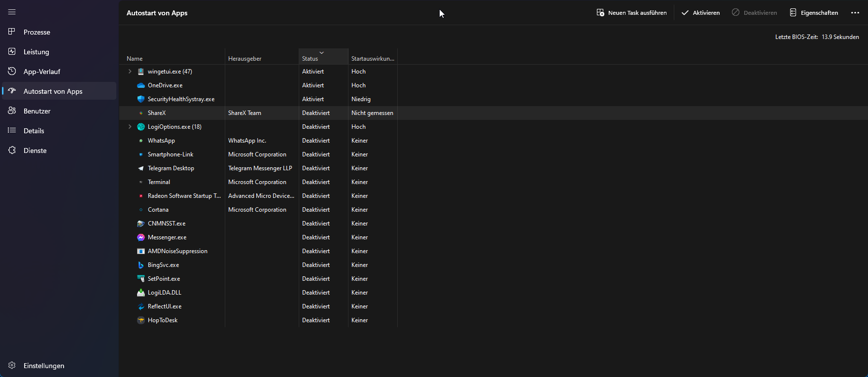The width and height of the screenshot is (868, 377).
Task: Click the CNMNSST.exe icon
Action: (x=141, y=224)
